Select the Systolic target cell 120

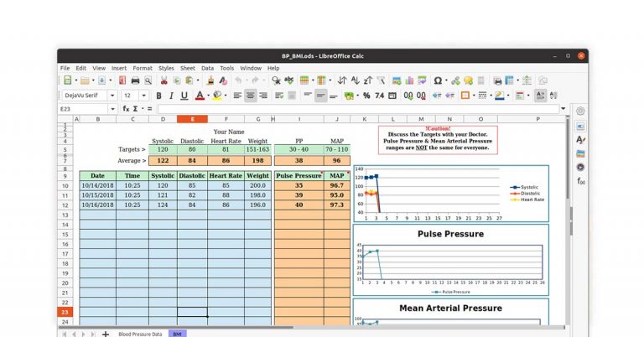[163, 149]
